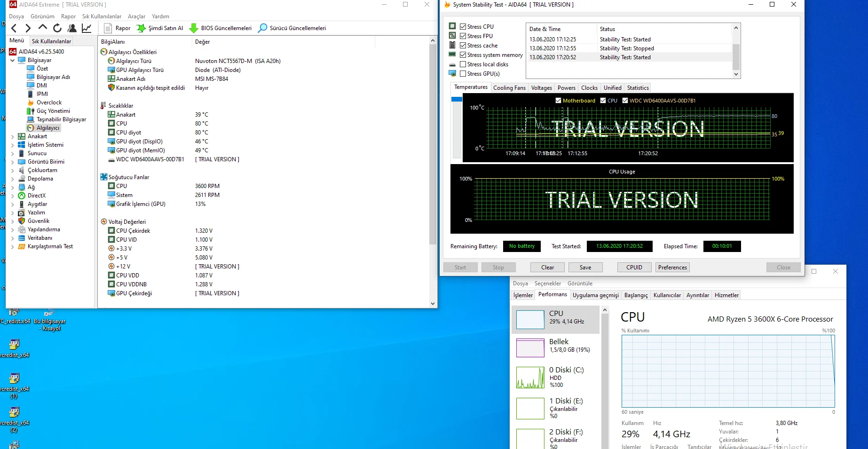Image resolution: width=868 pixels, height=449 pixels.
Task: Uncheck the Motherboard temperature graph checkbox
Action: tap(558, 101)
